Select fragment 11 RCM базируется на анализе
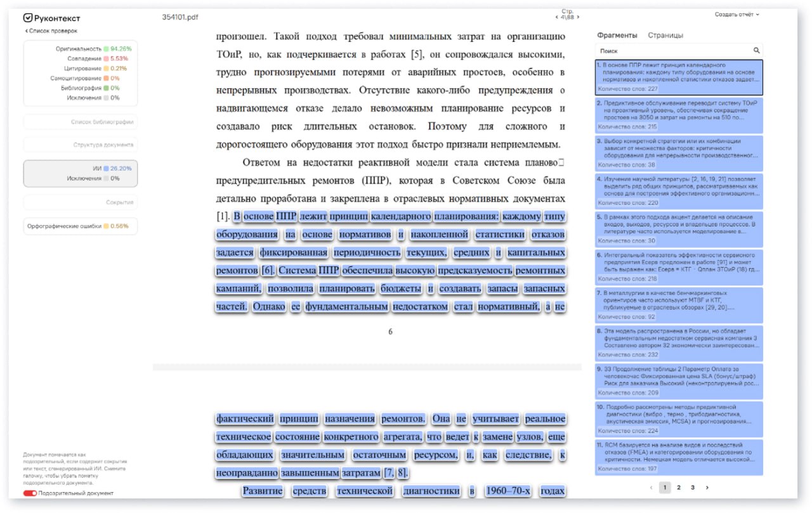This screenshot has height=513, width=812. pos(679,457)
